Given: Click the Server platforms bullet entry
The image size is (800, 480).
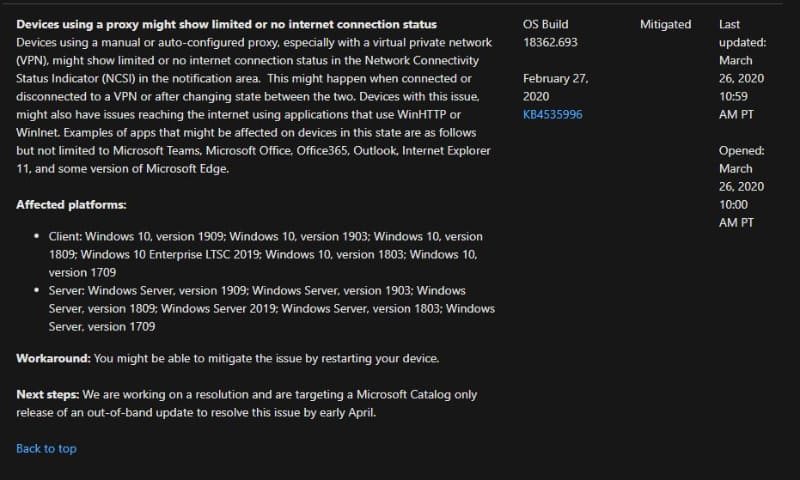Looking at the screenshot, I should pyautogui.click(x=271, y=308).
